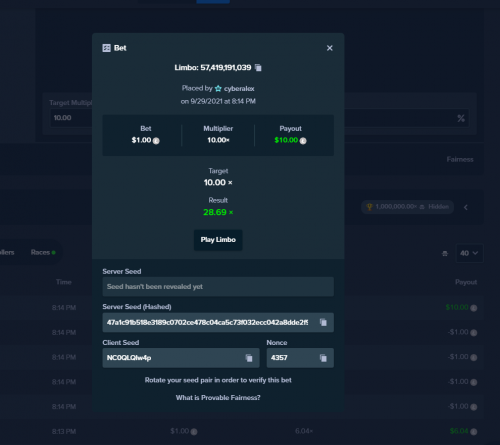Image resolution: width=500 pixels, height=445 pixels.
Task: Open Rotate your seed pair link
Action: (218, 380)
